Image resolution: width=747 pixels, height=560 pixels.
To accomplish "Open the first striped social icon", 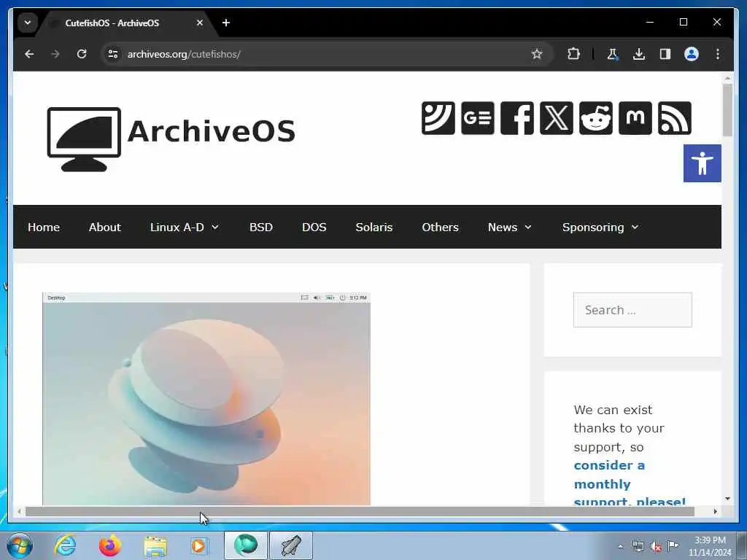I will (x=438, y=118).
